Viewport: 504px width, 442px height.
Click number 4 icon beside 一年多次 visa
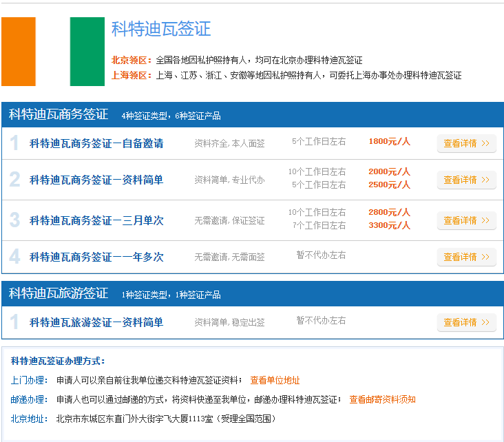pyautogui.click(x=14, y=257)
